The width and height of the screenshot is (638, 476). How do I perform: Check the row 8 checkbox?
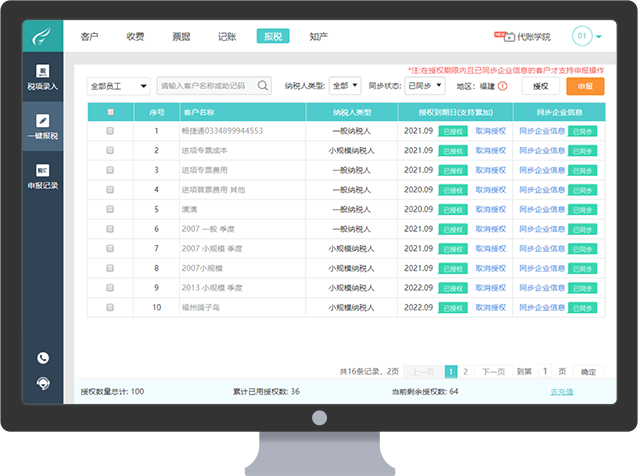110,268
